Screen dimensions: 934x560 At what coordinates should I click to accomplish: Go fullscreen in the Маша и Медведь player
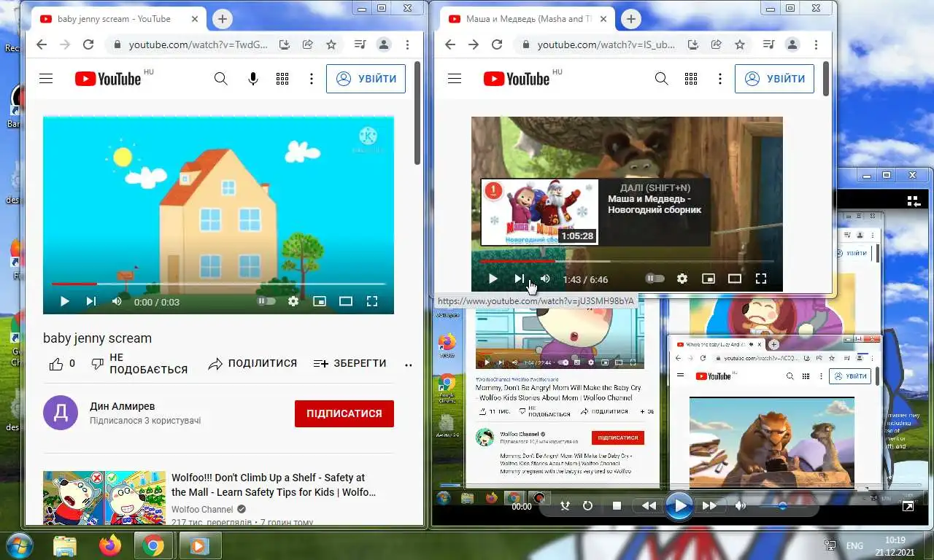[x=761, y=279]
